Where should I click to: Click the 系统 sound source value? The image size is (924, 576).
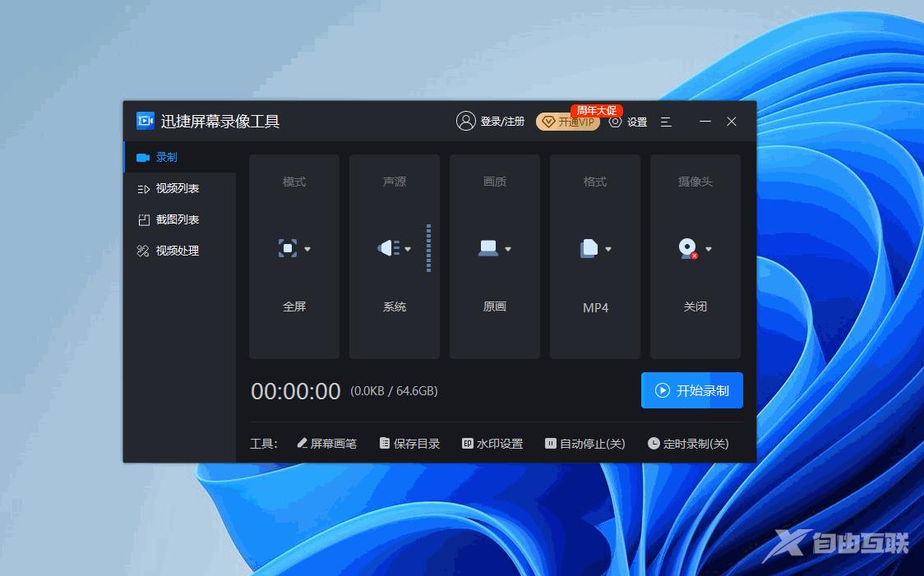(395, 306)
